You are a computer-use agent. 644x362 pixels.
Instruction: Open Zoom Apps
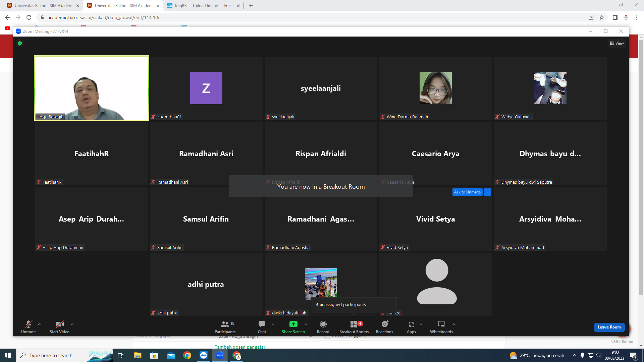click(411, 327)
